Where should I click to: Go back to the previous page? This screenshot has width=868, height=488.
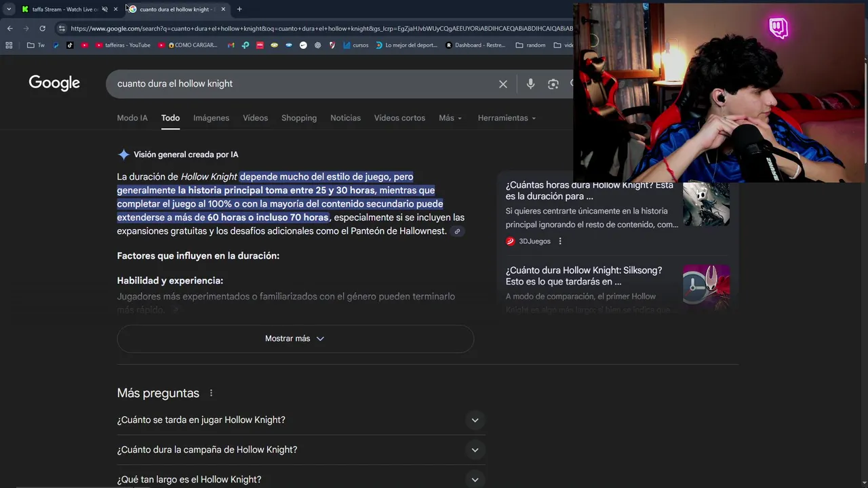(9, 28)
